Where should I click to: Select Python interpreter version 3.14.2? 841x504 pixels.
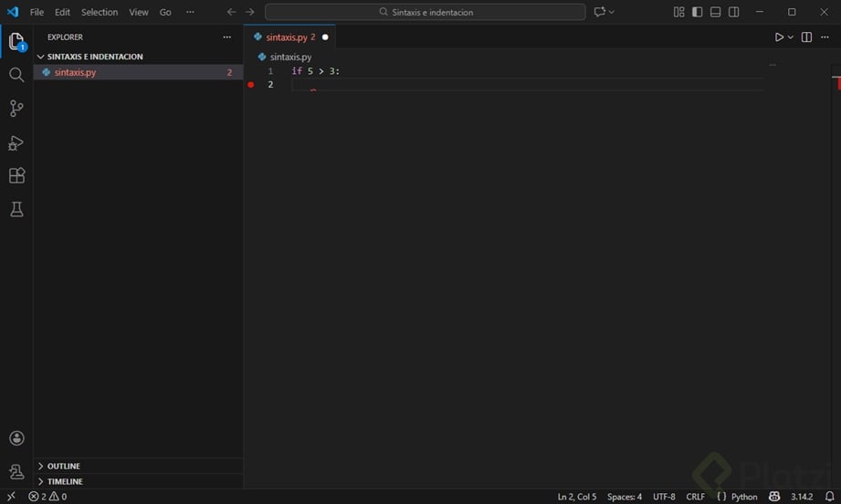802,497
